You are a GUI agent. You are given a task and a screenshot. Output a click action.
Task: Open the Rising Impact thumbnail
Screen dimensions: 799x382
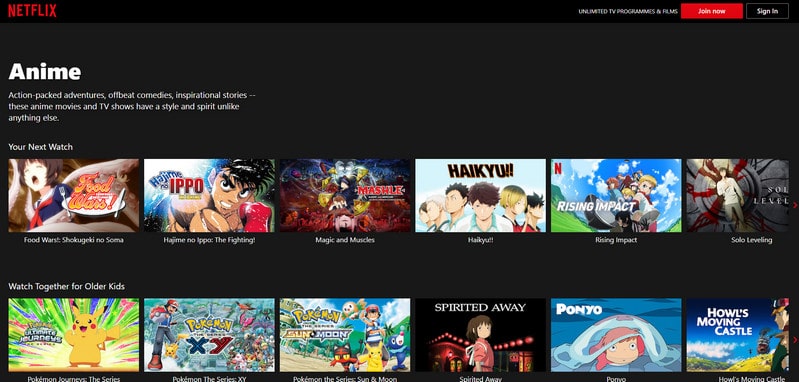click(x=616, y=196)
